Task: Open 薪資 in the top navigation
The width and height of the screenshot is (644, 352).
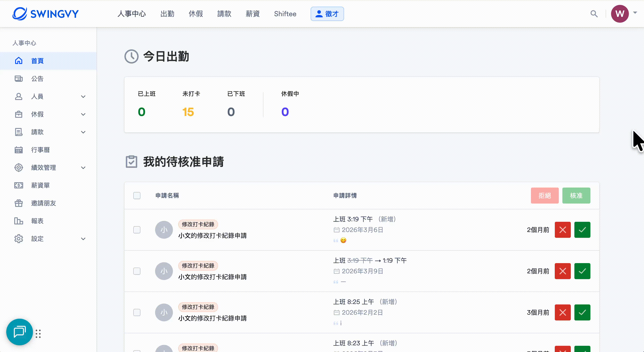Action: pyautogui.click(x=253, y=14)
